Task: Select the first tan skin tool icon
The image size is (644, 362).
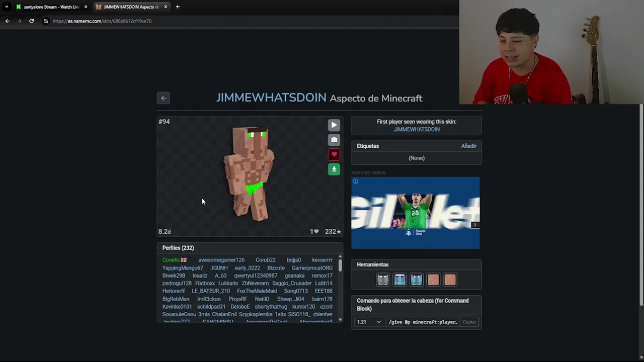Action: click(x=433, y=280)
